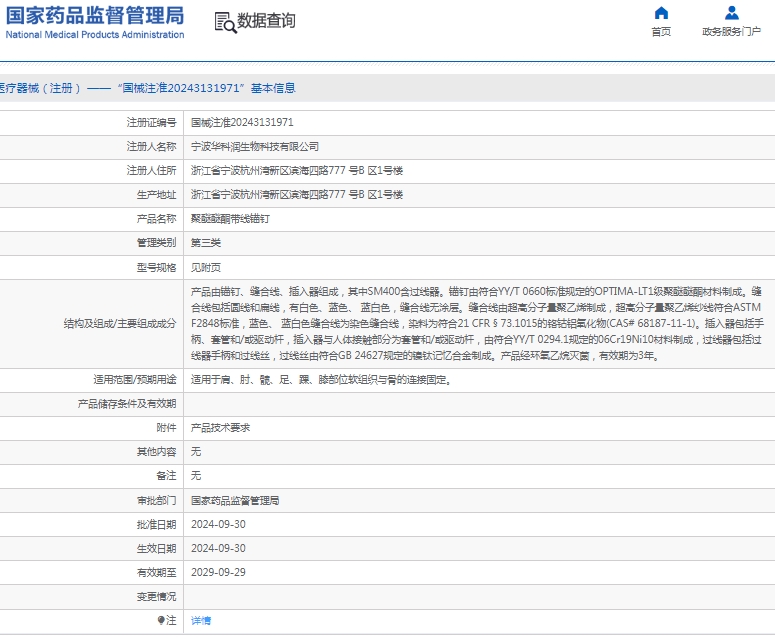The width and height of the screenshot is (775, 639).
Task: Click the 产品名称 field label
Action: pyautogui.click(x=156, y=219)
